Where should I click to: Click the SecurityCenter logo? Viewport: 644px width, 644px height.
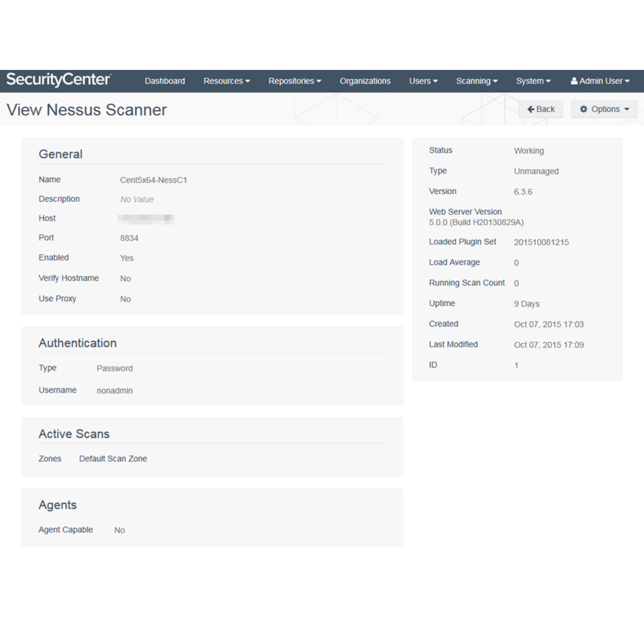pos(58,79)
